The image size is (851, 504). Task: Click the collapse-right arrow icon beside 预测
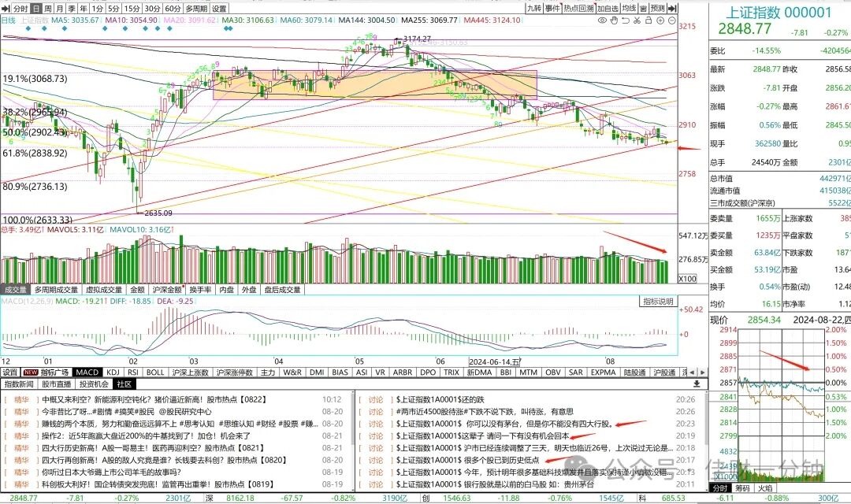[672, 8]
